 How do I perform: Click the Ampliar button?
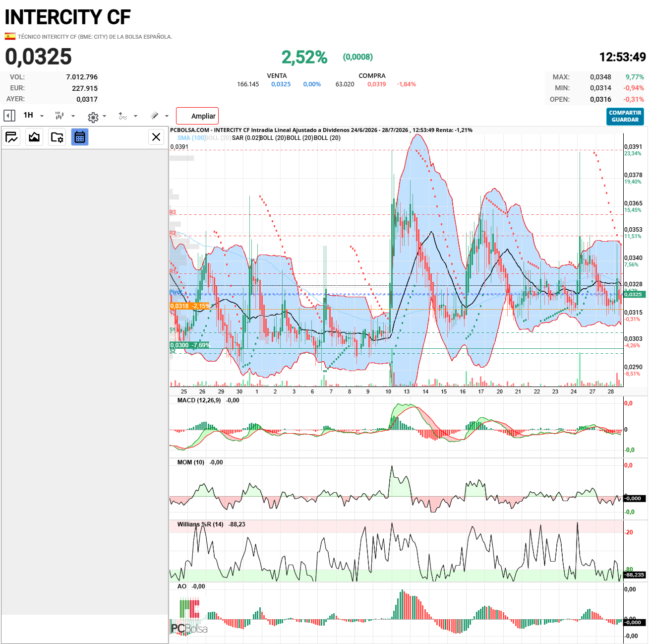[197, 116]
